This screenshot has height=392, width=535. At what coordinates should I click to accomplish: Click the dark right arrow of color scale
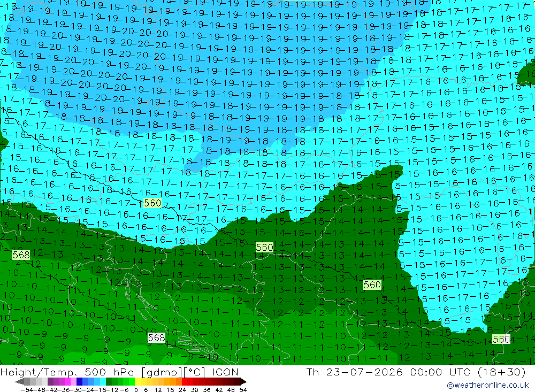pos(243,381)
